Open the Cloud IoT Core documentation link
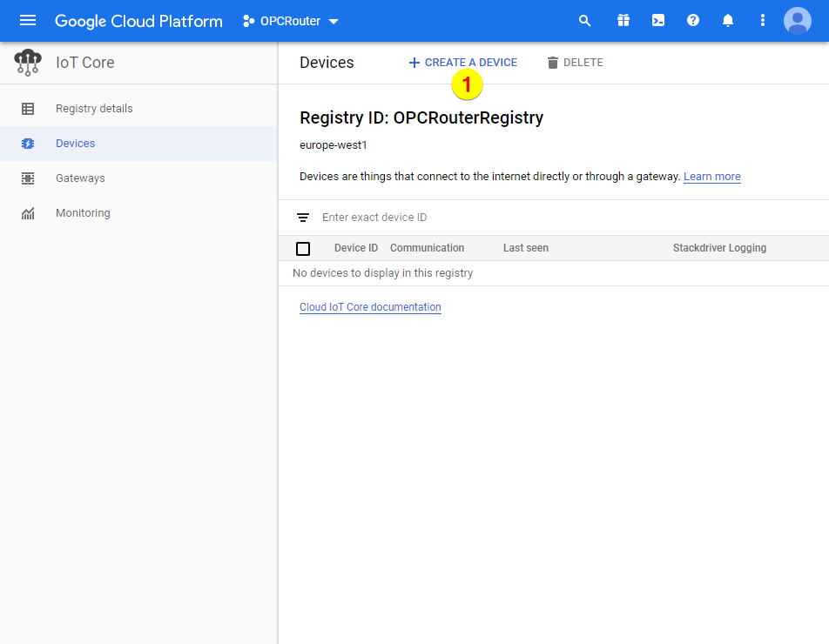 click(370, 306)
